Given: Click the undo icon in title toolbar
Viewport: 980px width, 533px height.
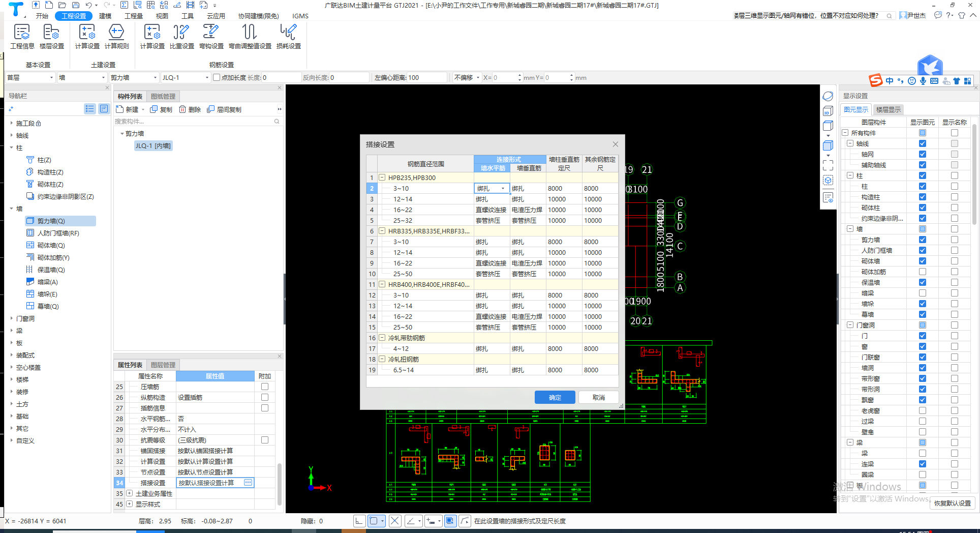Looking at the screenshot, I should tap(89, 5).
